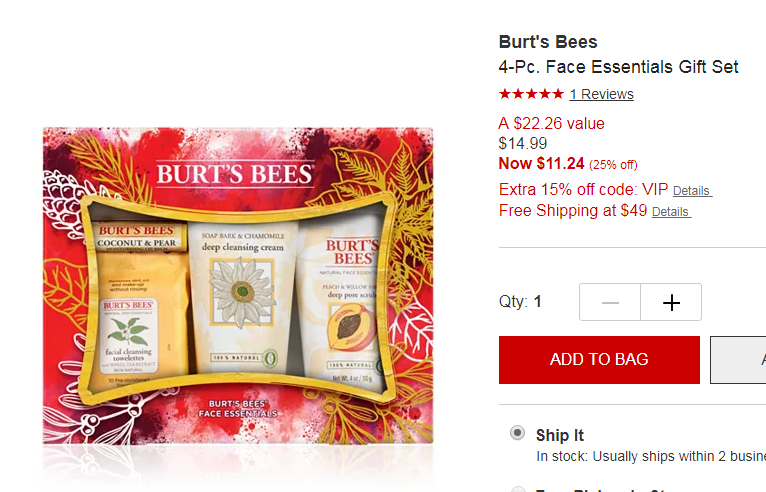Screen dimensions: 766x492
Task: Open Details for the VIP code offer
Action: (x=692, y=191)
